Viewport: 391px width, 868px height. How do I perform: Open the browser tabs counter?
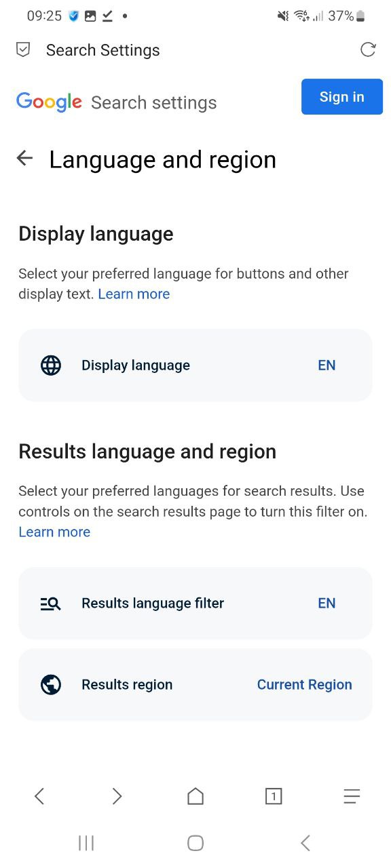tap(274, 796)
